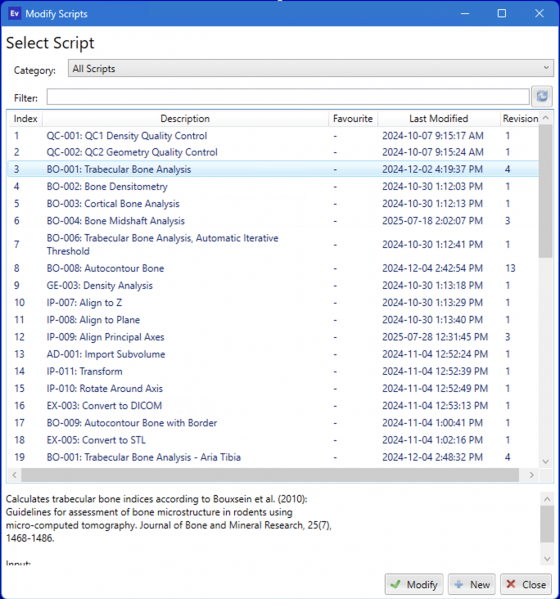The width and height of the screenshot is (560, 599).
Task: Select row QC-002: QC2 Geometry Quality Control
Action: (x=274, y=152)
